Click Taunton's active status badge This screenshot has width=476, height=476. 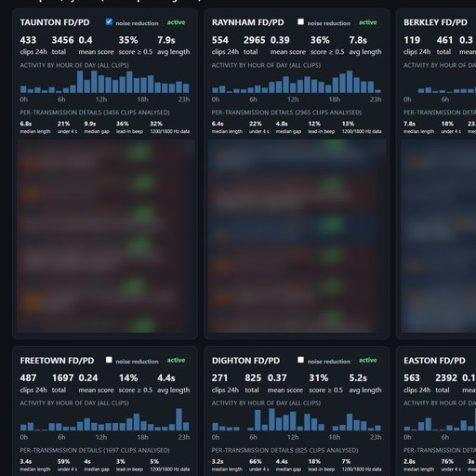176,22
